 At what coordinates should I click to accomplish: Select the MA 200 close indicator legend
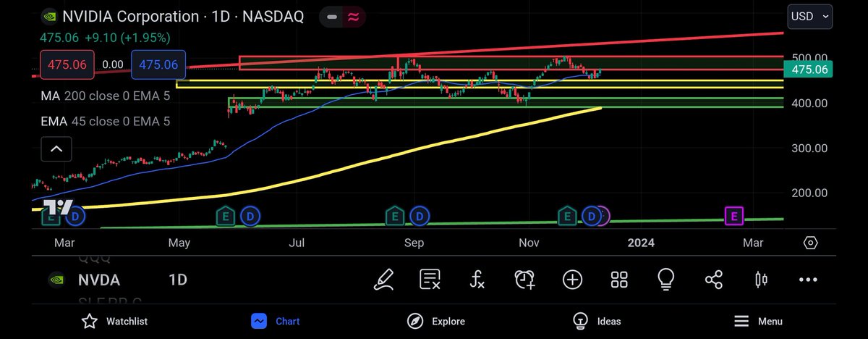(105, 96)
